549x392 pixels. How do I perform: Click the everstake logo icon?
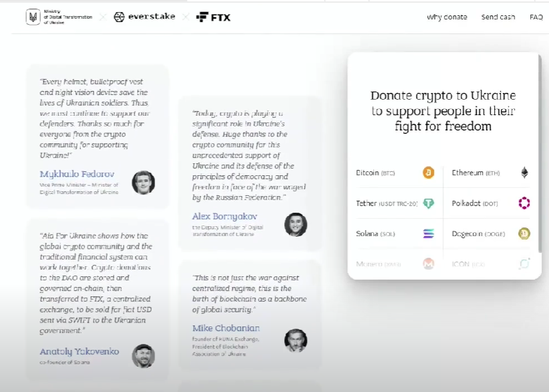119,17
